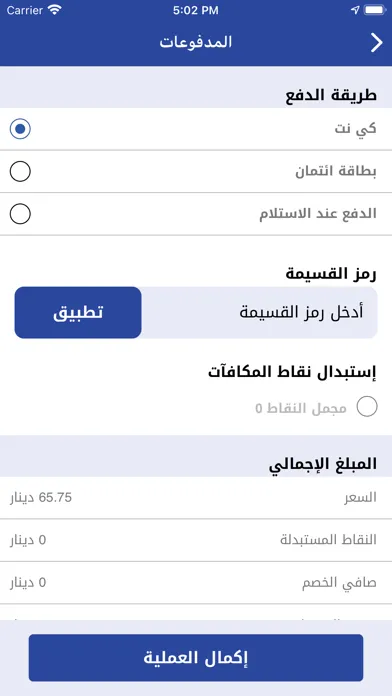Tap the مجمل النقاط 0 points label
This screenshot has height=696, width=392.
(301, 408)
